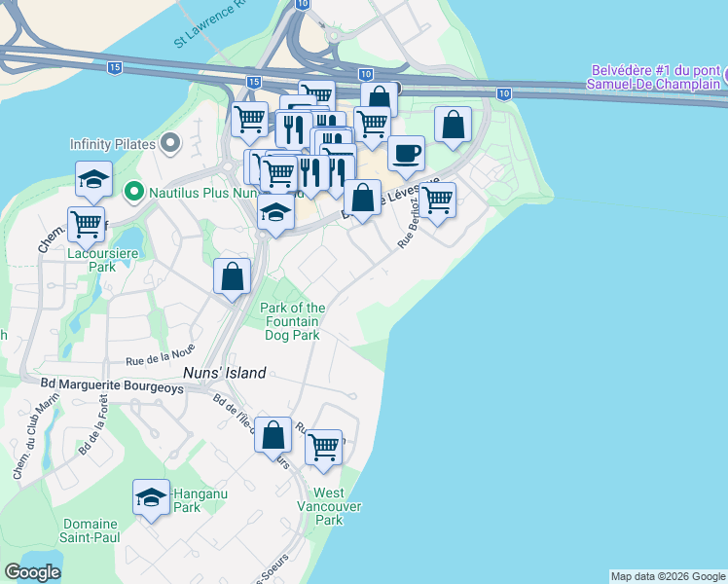Click the Highway 10 shield at the top edge

[303, 4]
